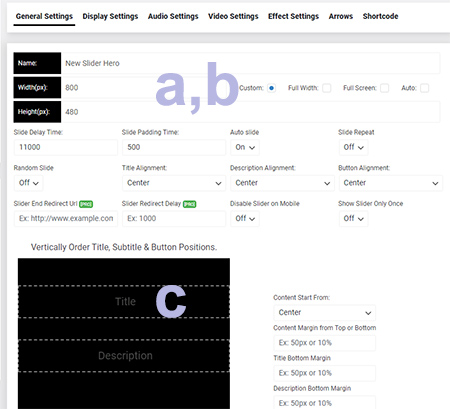Focus the slider Name input field
Viewport: 450px width, 409px height.
click(x=250, y=63)
